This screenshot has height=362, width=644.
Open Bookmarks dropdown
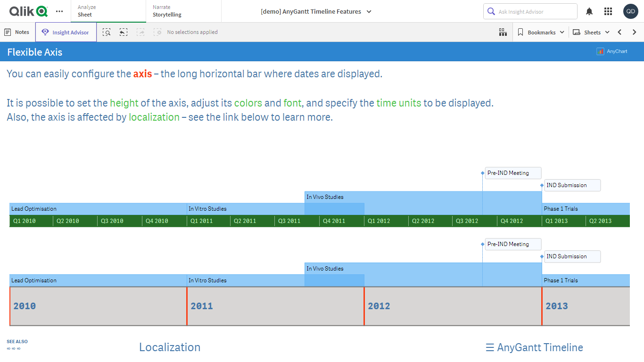(x=541, y=32)
